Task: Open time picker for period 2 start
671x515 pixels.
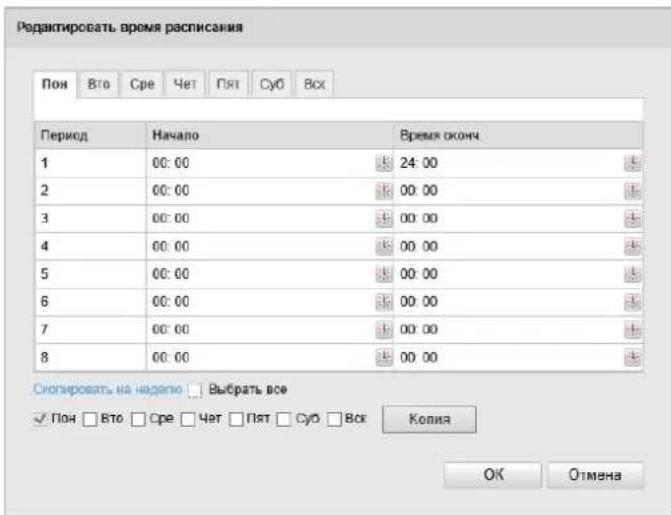Action: click(384, 191)
